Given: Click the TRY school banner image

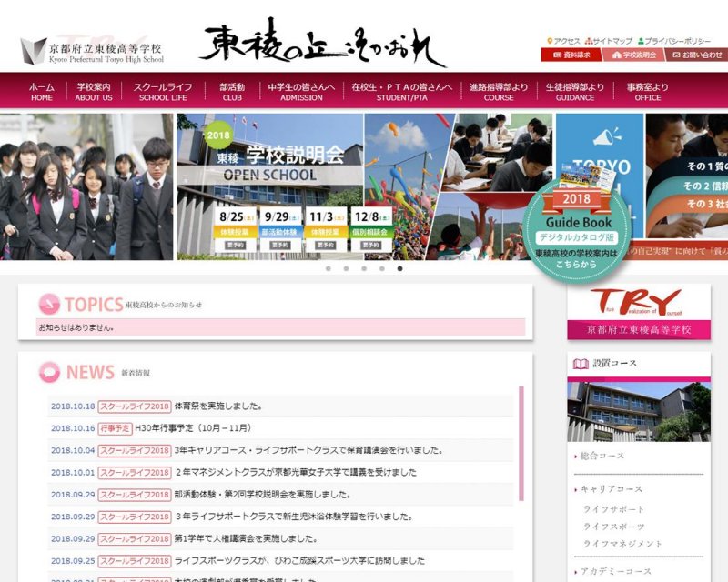Looking at the screenshot, I should 638,312.
